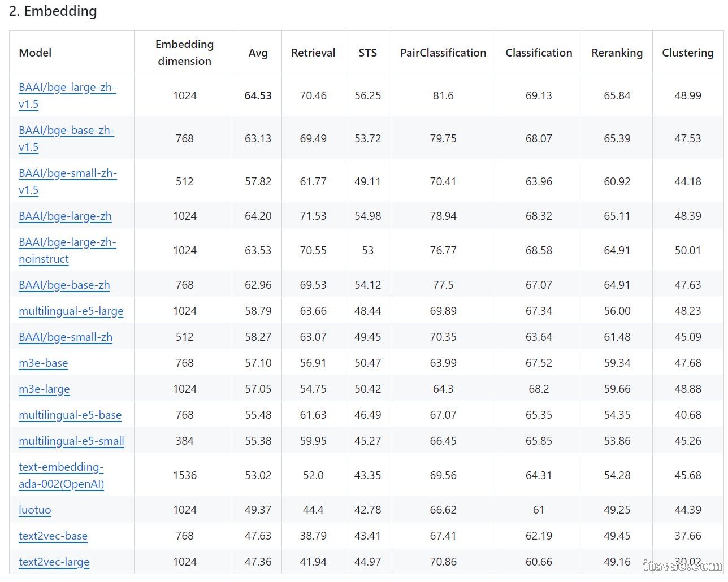Screen dimensions: 728x582
Task: Click Clustering score 37.66
Action: coord(688,536)
